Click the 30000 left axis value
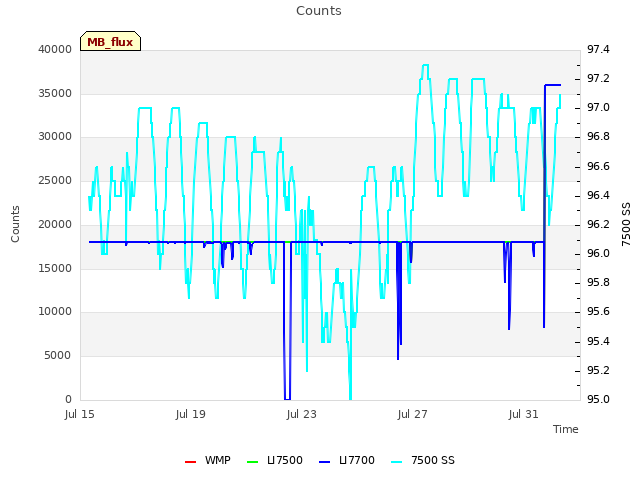This screenshot has width=640, height=480. 55,137
